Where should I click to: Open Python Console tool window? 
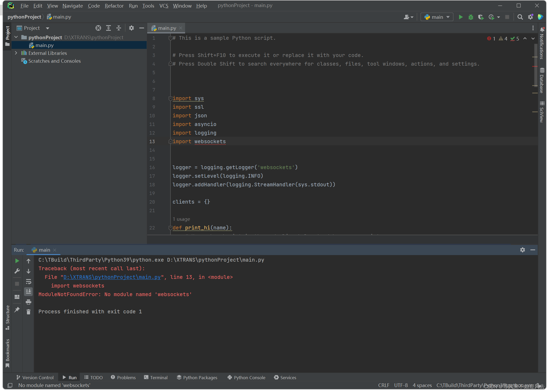point(246,377)
